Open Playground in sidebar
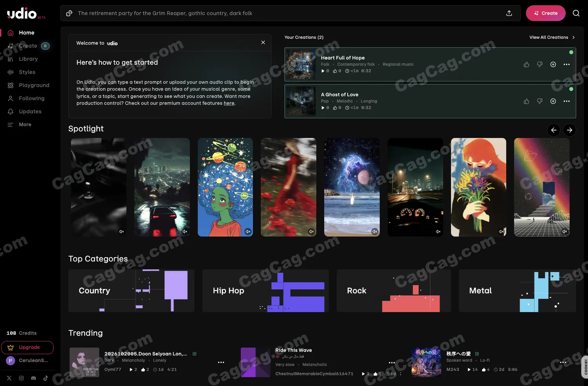 tap(34, 85)
